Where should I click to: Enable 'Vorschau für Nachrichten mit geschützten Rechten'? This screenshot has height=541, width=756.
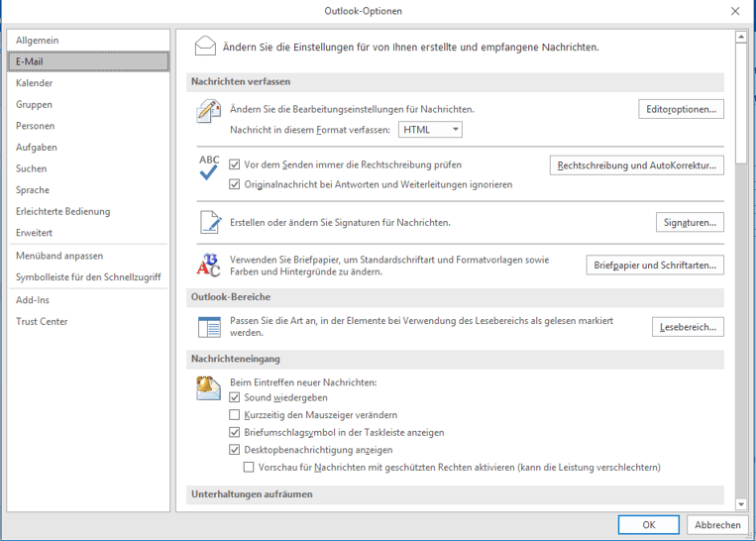(x=249, y=467)
